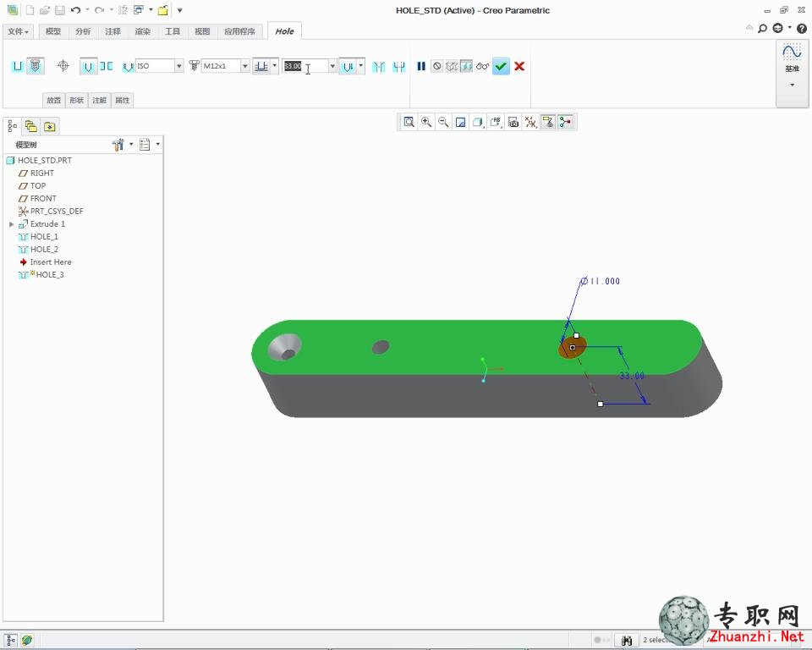Toggle the annotation display icon

(548, 123)
